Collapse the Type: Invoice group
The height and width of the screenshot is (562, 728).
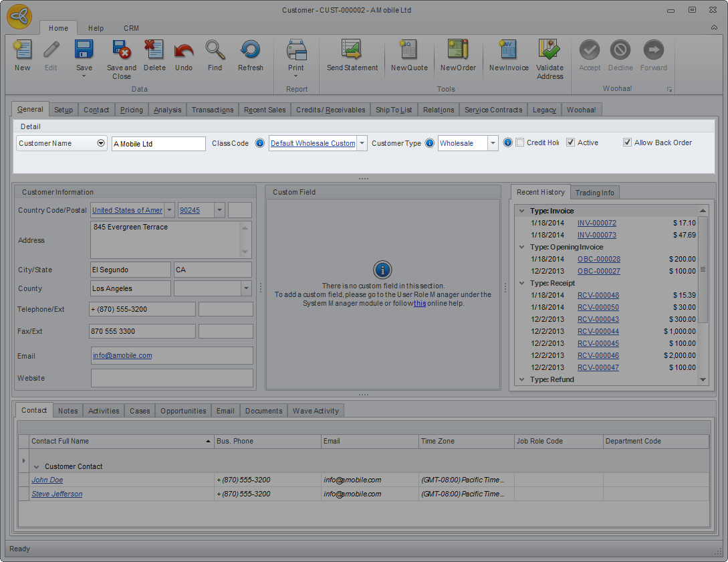point(521,211)
